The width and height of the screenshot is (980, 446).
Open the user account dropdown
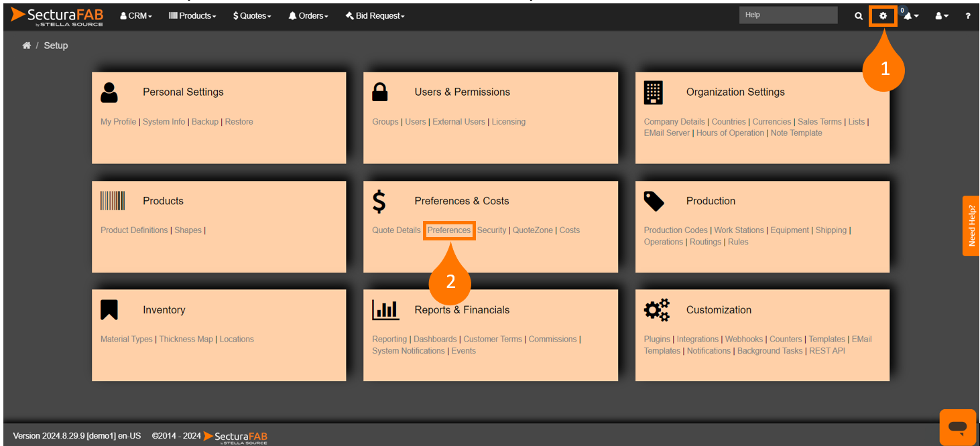(942, 16)
